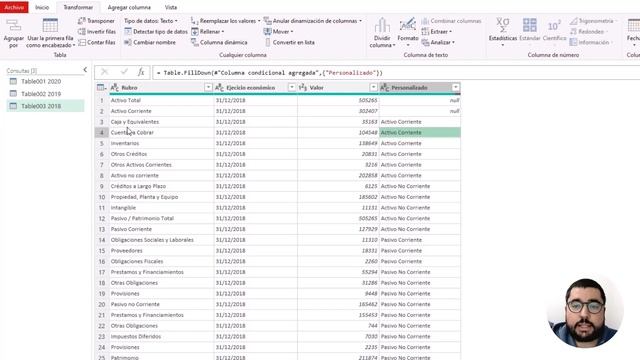This screenshot has height=360, width=640.
Task: Open Anular dinamización de columnas dropdown
Action: 313,20
